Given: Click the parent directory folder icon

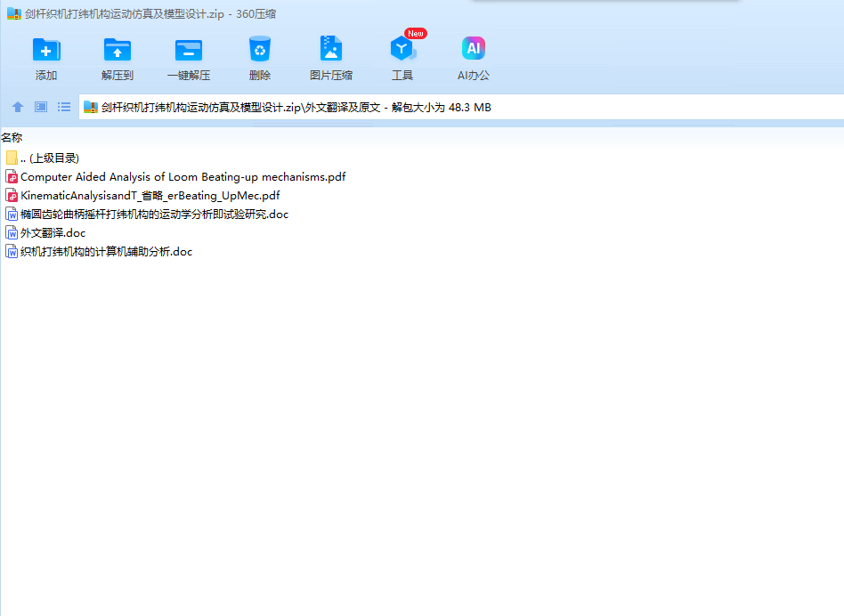Looking at the screenshot, I should (x=12, y=158).
